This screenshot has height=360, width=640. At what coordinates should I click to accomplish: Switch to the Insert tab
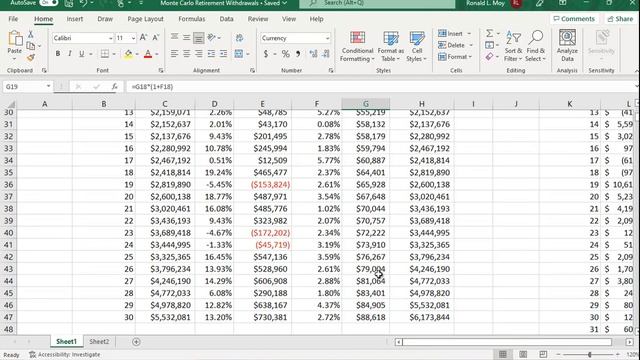(75, 19)
